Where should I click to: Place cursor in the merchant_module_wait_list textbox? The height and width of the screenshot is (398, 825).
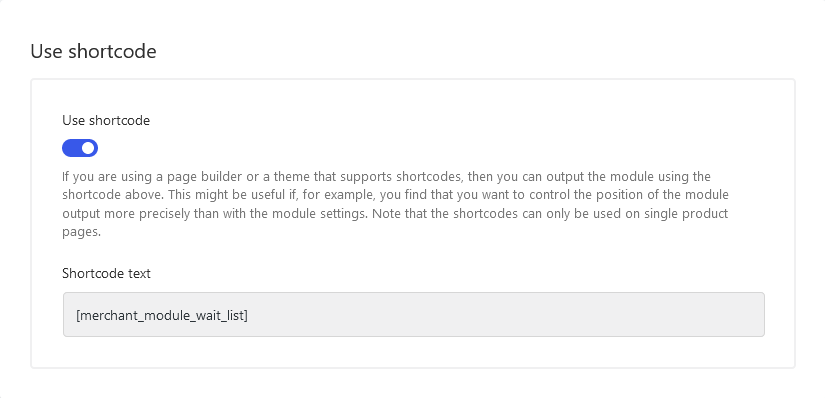pos(414,315)
